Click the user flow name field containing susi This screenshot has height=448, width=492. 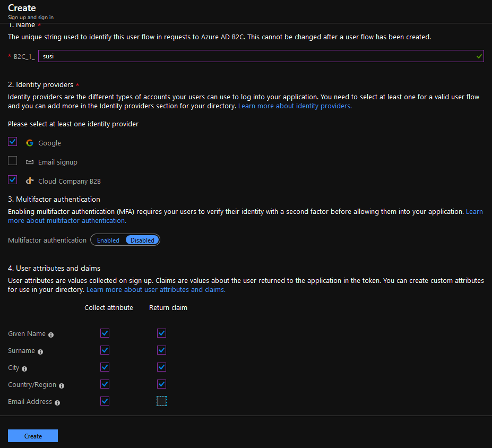(x=261, y=56)
